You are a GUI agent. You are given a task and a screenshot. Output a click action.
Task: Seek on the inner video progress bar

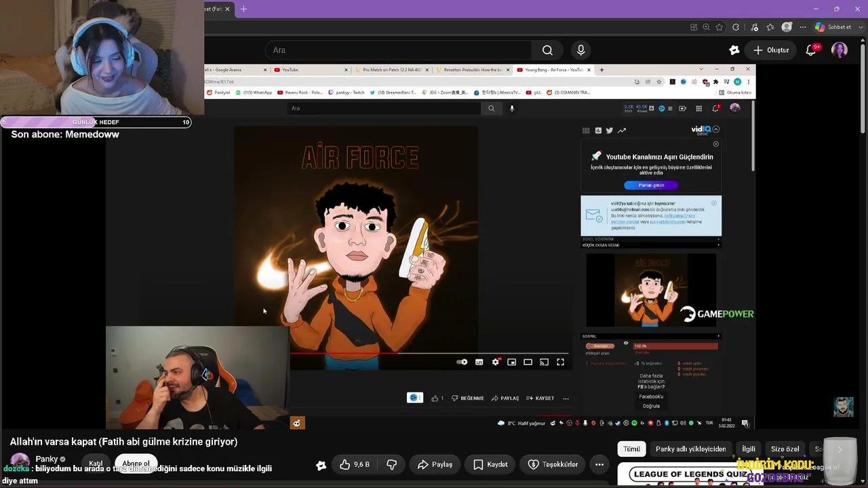click(430, 353)
